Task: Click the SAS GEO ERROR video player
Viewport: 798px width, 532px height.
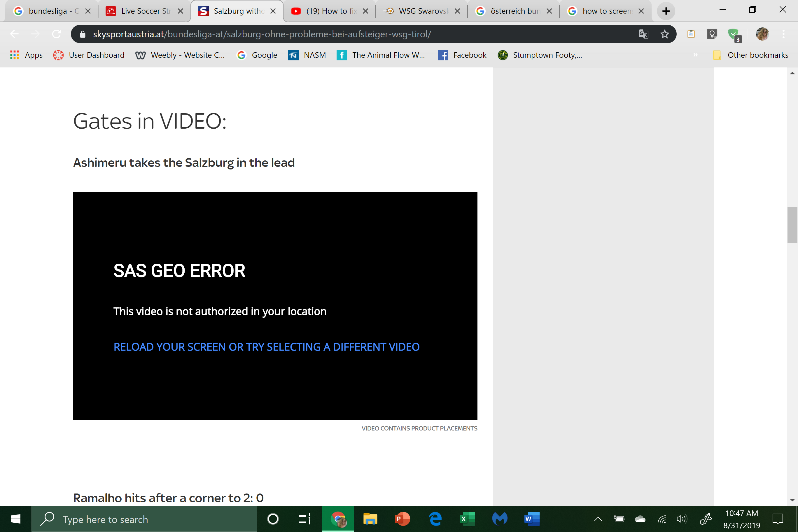Action: [275, 306]
